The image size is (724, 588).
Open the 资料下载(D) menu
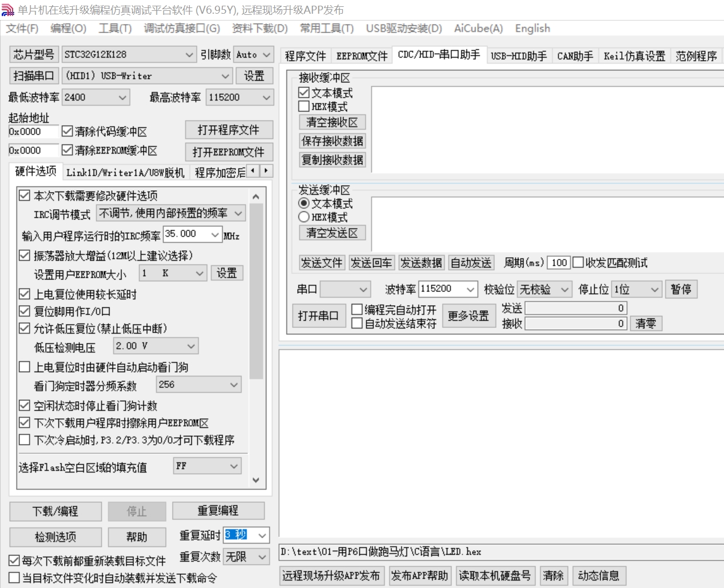[x=259, y=28]
